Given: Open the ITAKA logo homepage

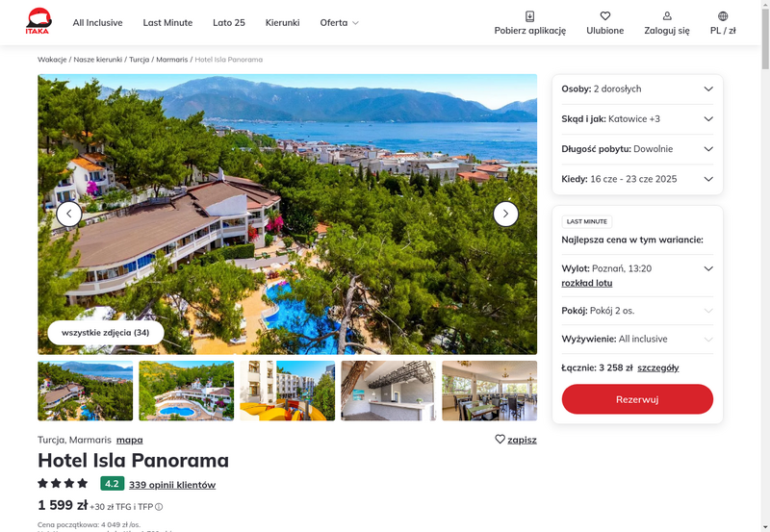Looking at the screenshot, I should (x=38, y=21).
